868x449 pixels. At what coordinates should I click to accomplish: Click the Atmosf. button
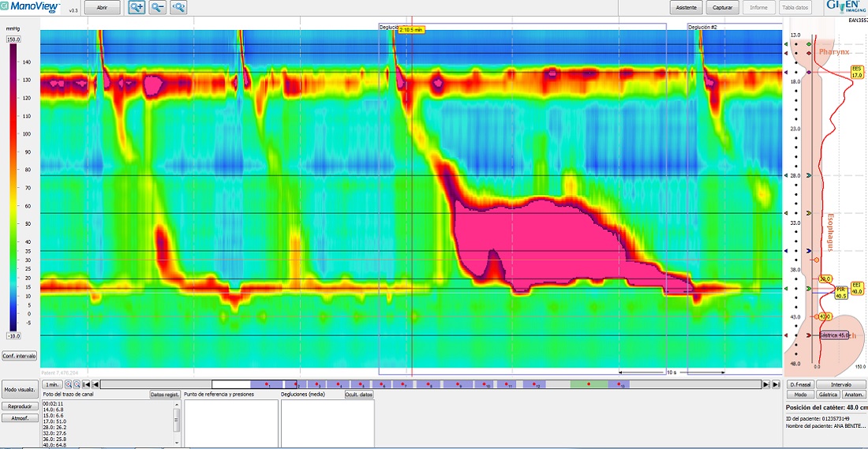(20, 418)
